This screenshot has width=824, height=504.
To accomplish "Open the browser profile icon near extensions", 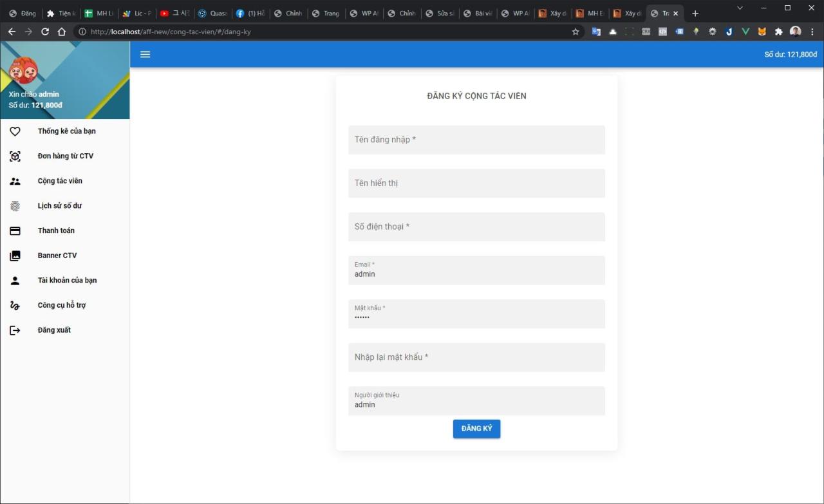I will pyautogui.click(x=795, y=31).
